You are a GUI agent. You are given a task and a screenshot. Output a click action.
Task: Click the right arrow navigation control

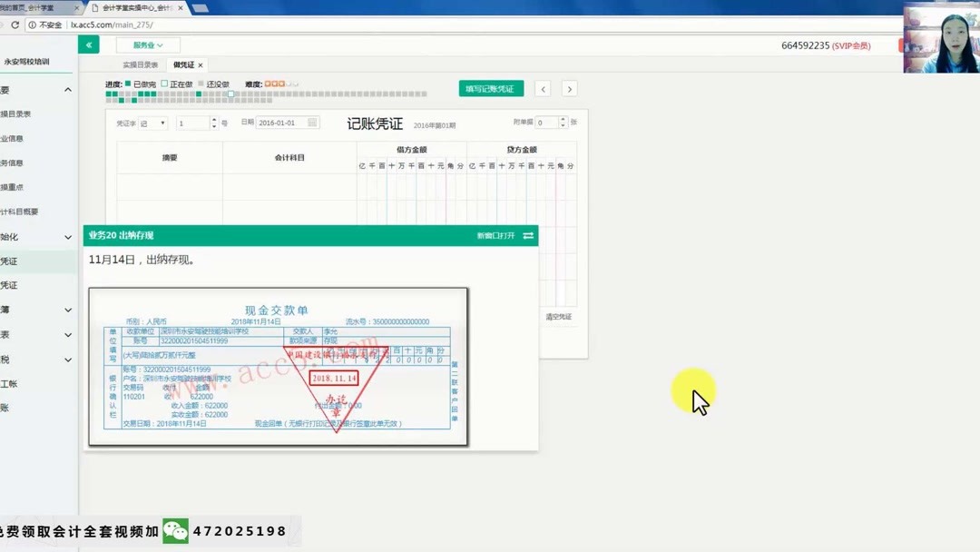click(x=570, y=88)
